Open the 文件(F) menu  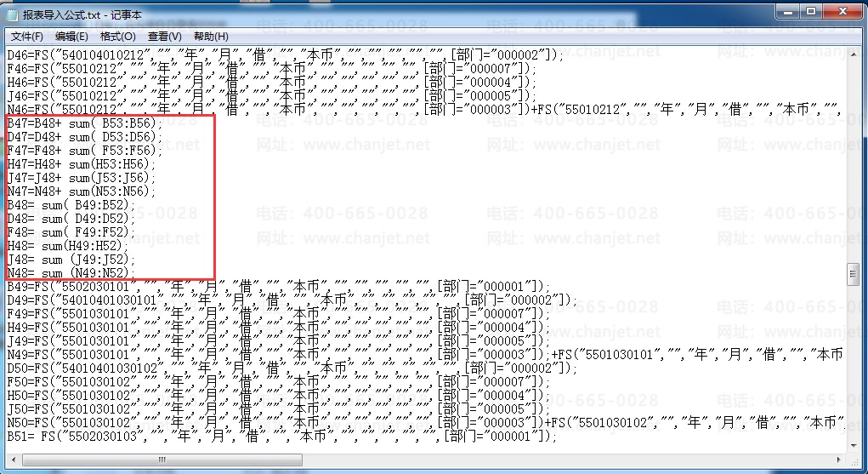26,37
